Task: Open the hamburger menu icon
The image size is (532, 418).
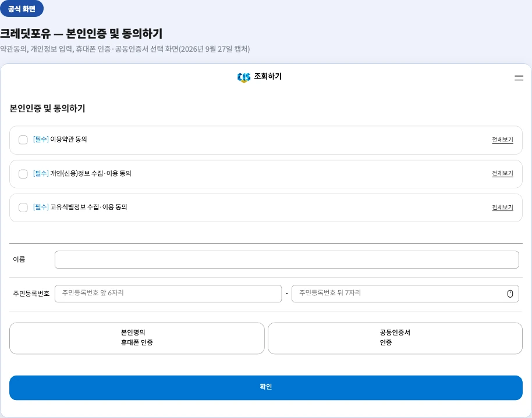Action: 519,78
